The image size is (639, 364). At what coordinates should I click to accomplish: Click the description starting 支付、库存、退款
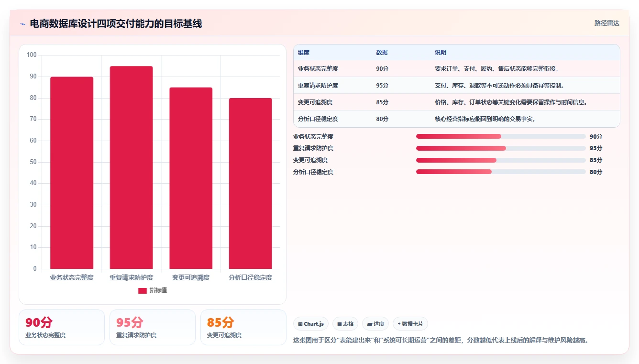click(x=499, y=86)
